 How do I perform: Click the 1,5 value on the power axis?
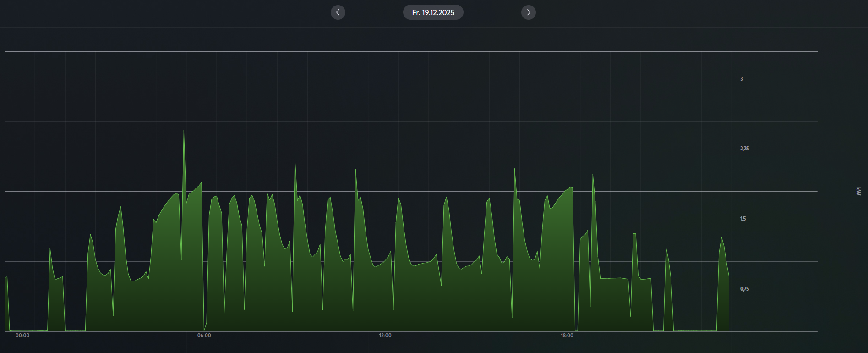[x=743, y=219]
